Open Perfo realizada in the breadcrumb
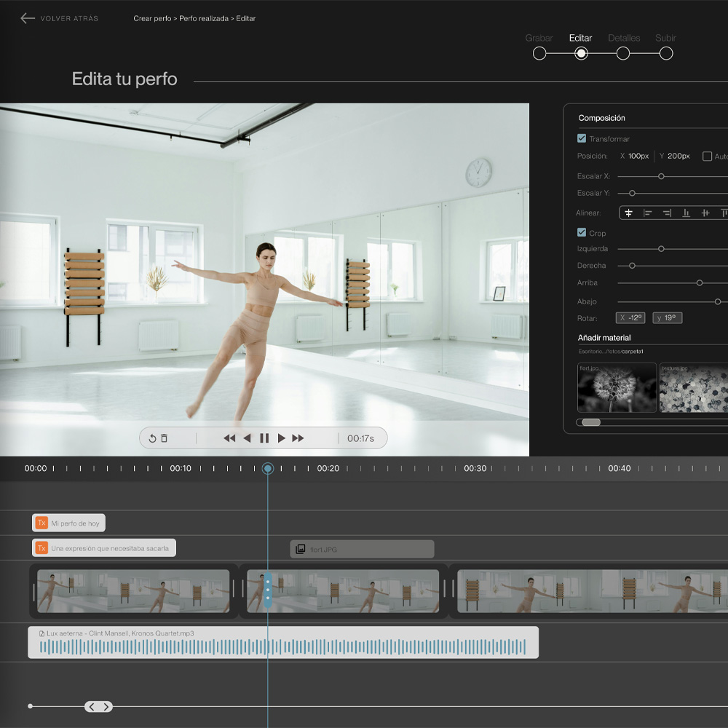Image resolution: width=728 pixels, height=728 pixels. coord(204,19)
